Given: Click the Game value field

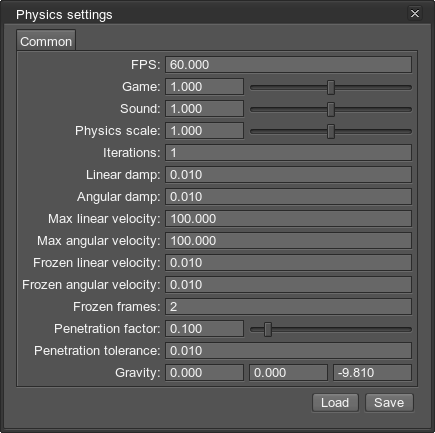Looking at the screenshot, I should coord(204,87).
